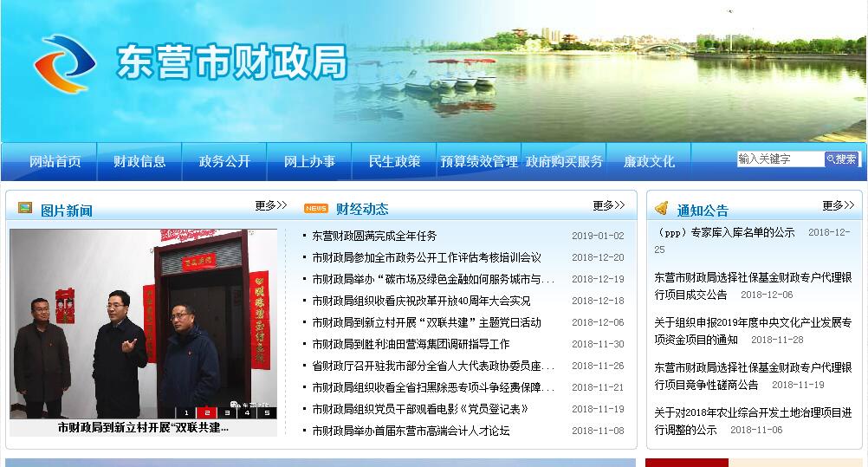Click the 东营市财政局 logo emblem

63,64
